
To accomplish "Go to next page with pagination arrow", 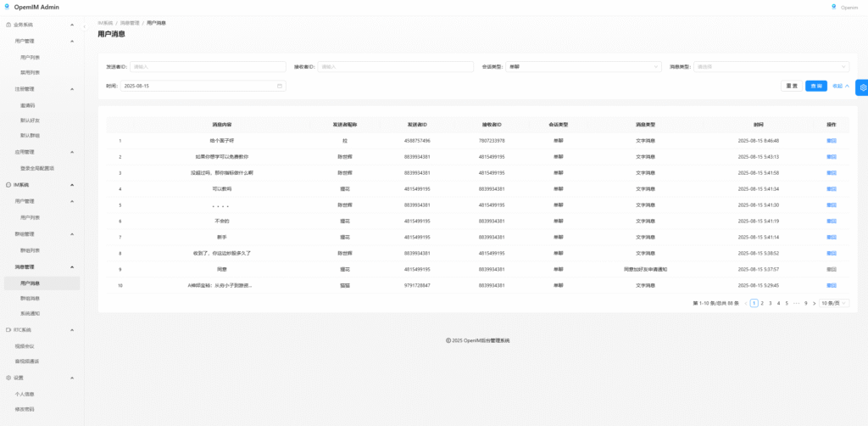I will click(x=814, y=303).
